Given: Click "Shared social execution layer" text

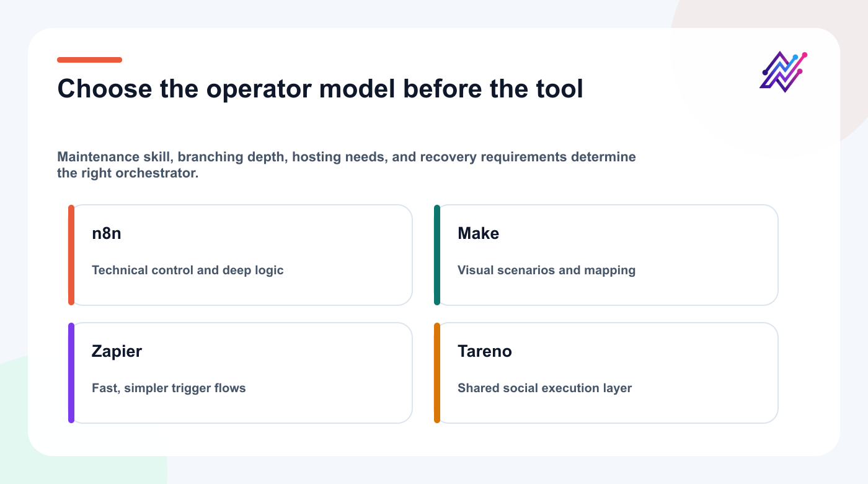Looking at the screenshot, I should click(544, 388).
